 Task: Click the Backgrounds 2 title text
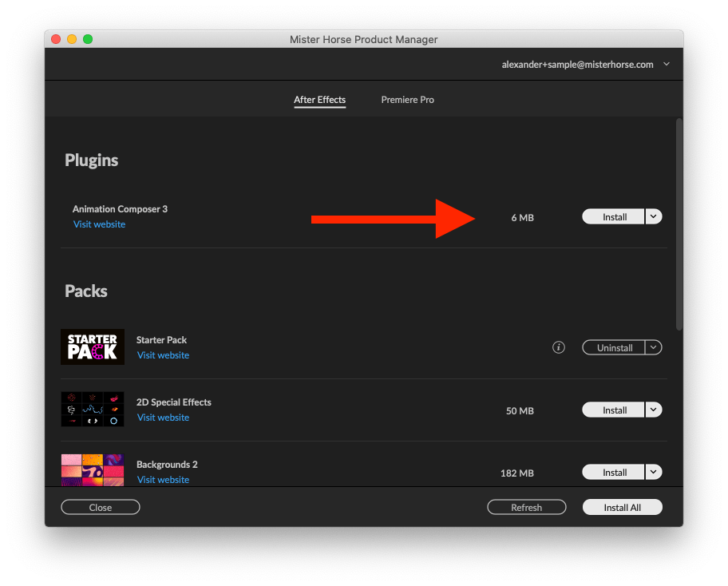coord(167,465)
